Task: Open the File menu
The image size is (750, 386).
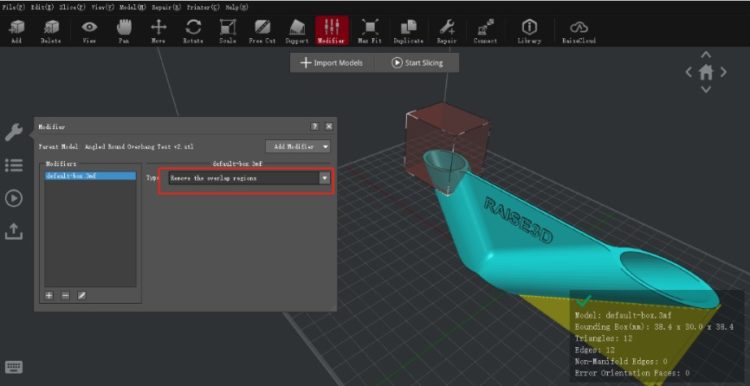Action: (14, 7)
